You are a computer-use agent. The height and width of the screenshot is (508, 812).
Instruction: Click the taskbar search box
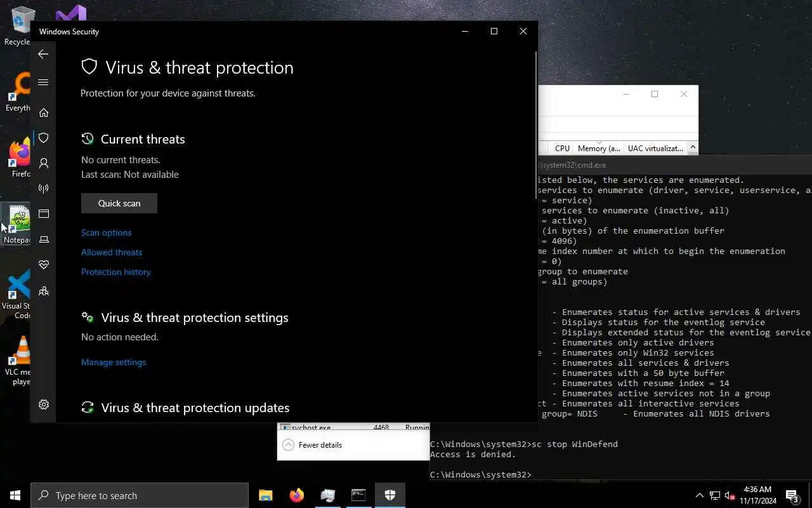coord(140,495)
